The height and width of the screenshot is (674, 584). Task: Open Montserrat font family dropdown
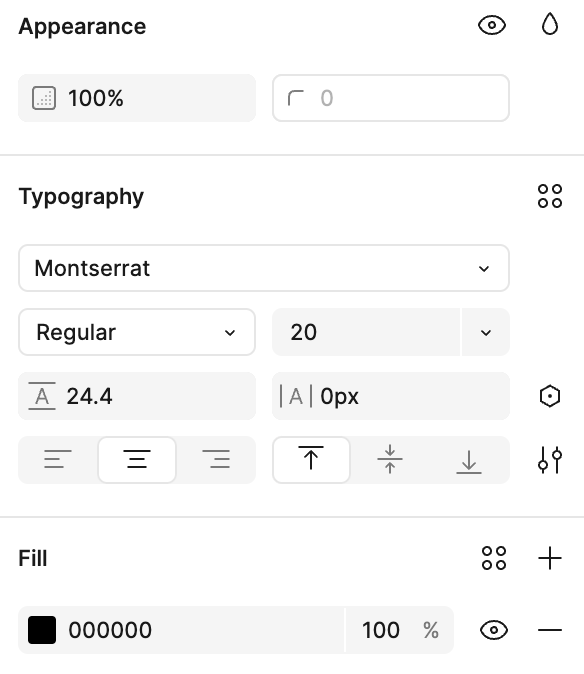click(x=264, y=268)
